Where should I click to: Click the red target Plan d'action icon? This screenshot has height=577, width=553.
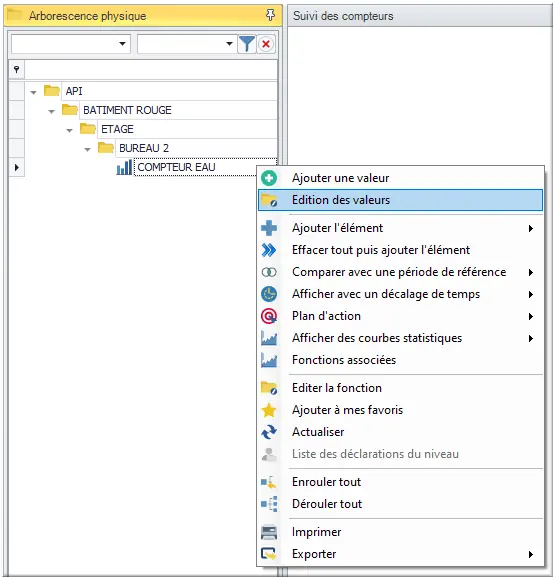[269, 316]
